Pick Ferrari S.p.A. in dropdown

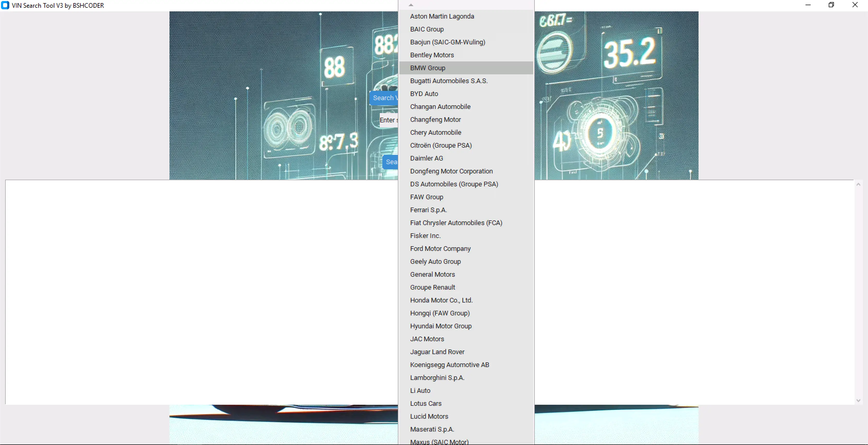tap(428, 210)
